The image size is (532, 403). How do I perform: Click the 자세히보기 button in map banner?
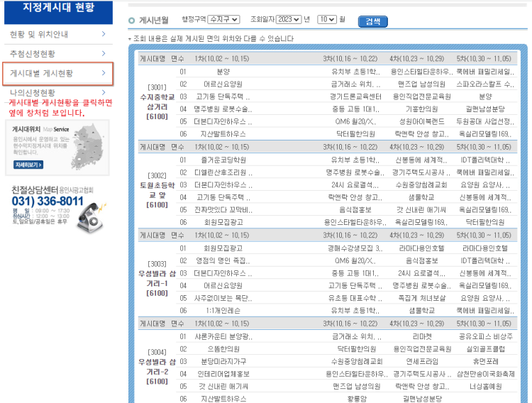coord(27,165)
